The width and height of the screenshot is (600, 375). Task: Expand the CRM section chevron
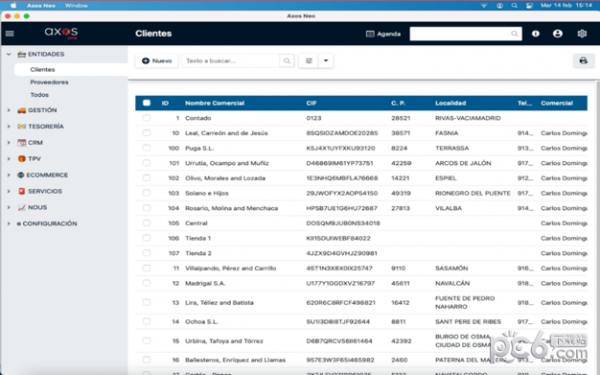8,143
